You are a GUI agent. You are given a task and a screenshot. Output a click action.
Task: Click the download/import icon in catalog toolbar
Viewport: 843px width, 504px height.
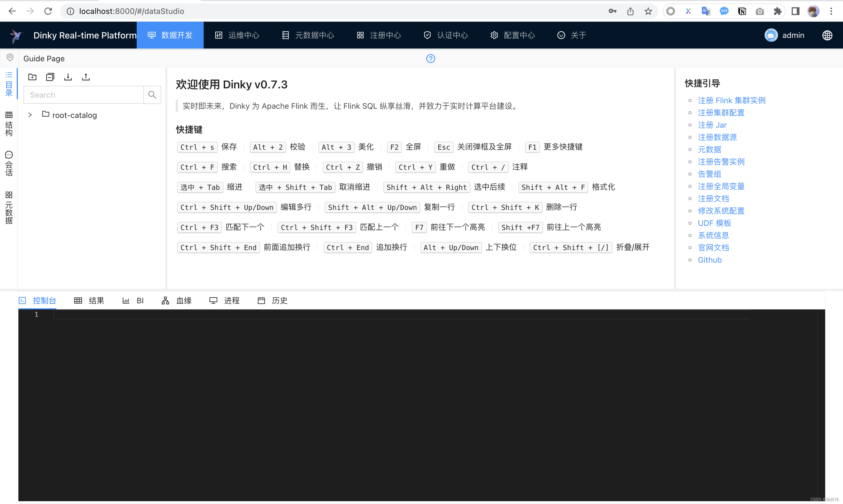(x=68, y=77)
